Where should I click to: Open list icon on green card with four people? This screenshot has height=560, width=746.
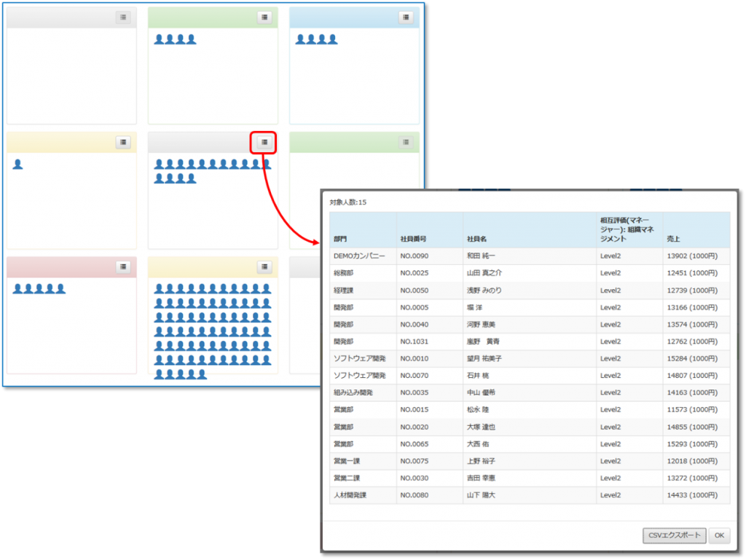(264, 17)
